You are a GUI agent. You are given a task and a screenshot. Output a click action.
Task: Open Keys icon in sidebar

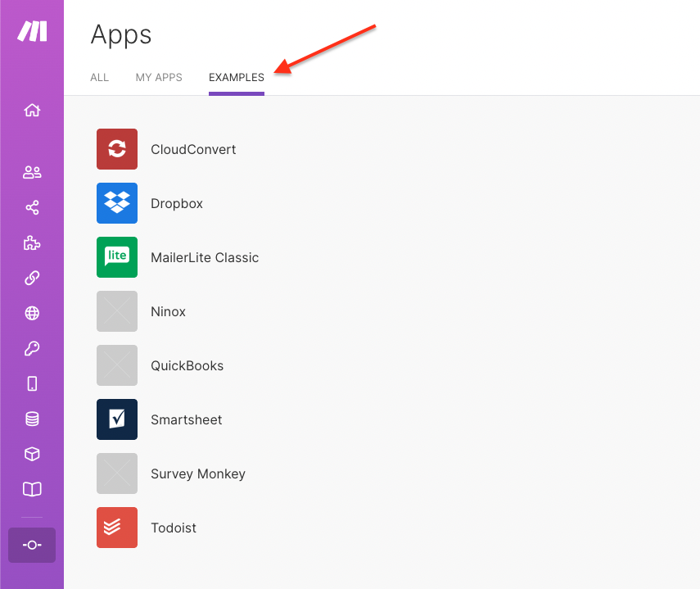point(32,348)
